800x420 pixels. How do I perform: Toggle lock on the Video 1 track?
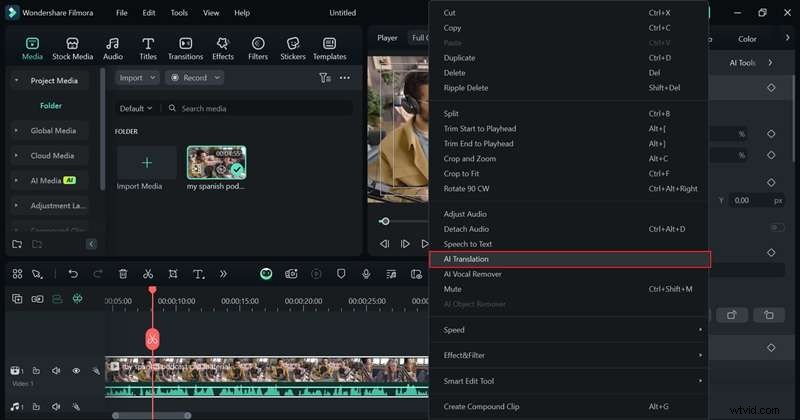(36, 371)
